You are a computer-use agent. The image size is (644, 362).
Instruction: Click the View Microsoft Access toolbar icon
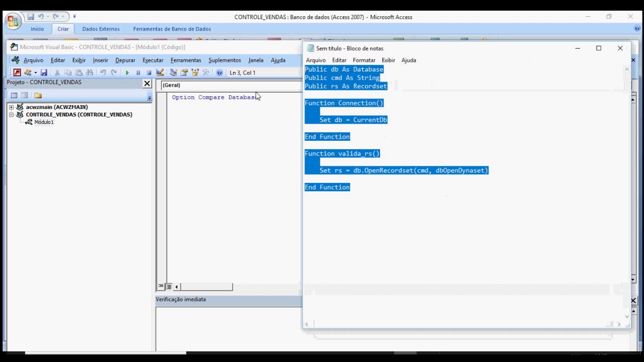tap(17, 73)
